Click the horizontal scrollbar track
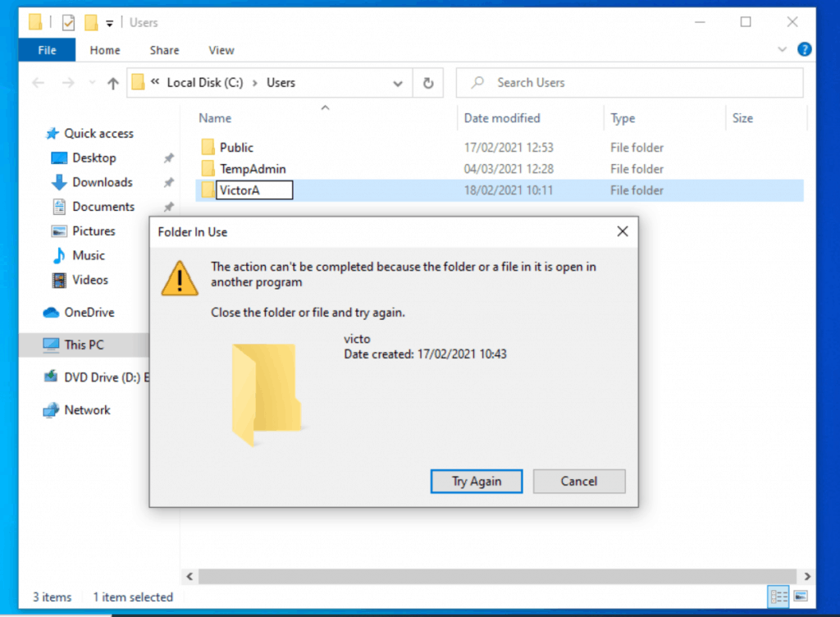This screenshot has height=617, width=840. pos(497,576)
